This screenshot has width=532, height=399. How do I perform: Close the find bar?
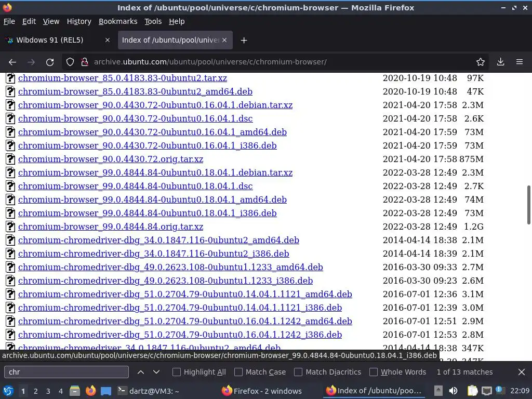522,372
